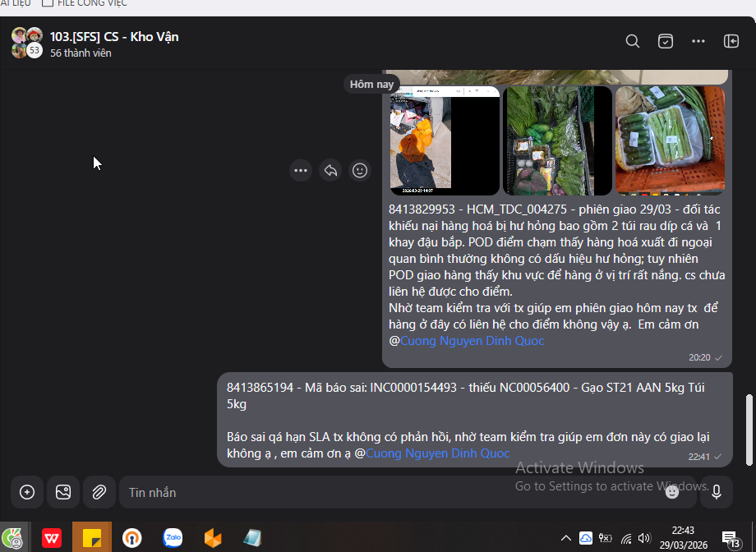
Task: Open the group avatar of 103.[SFS] CS
Action: (27, 43)
